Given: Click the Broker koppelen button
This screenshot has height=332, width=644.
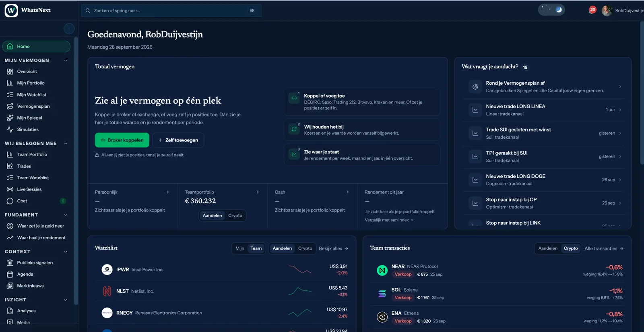Looking at the screenshot, I should click(122, 140).
